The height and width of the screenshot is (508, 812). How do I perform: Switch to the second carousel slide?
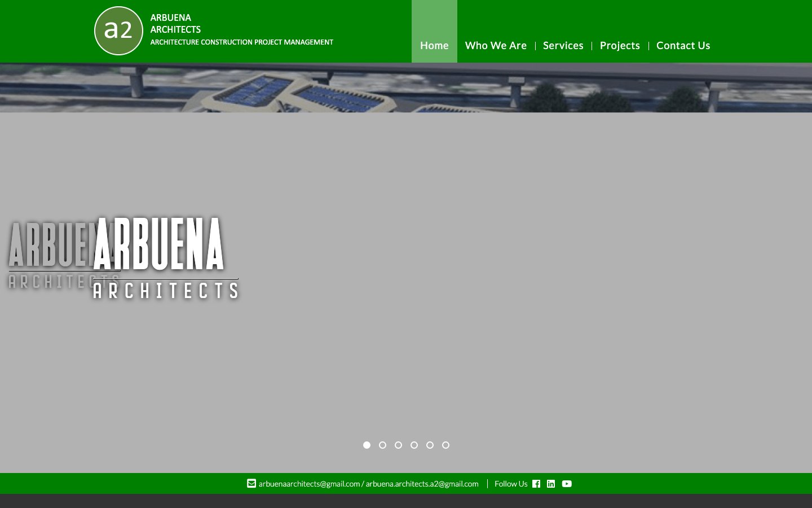tap(382, 445)
